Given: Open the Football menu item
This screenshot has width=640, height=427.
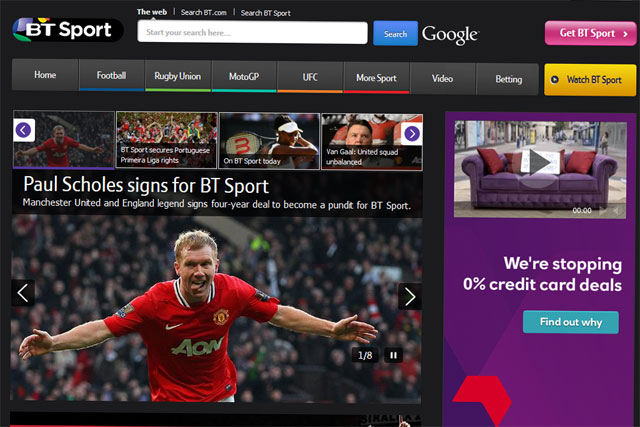Looking at the screenshot, I should [x=111, y=76].
